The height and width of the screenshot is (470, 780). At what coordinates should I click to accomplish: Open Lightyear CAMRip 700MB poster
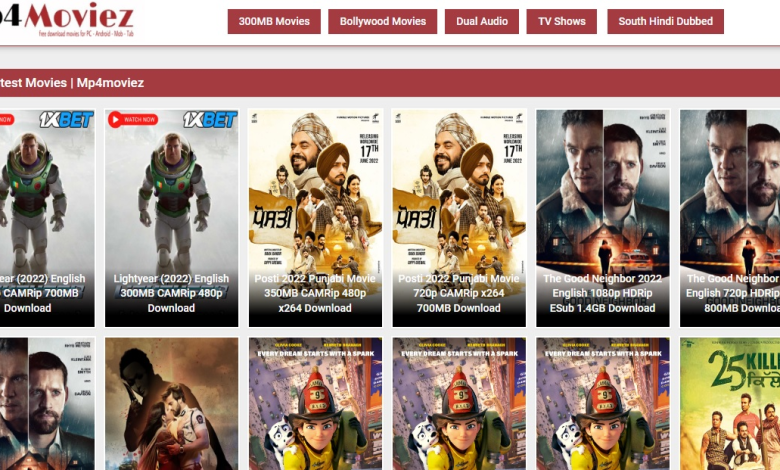pos(47,218)
